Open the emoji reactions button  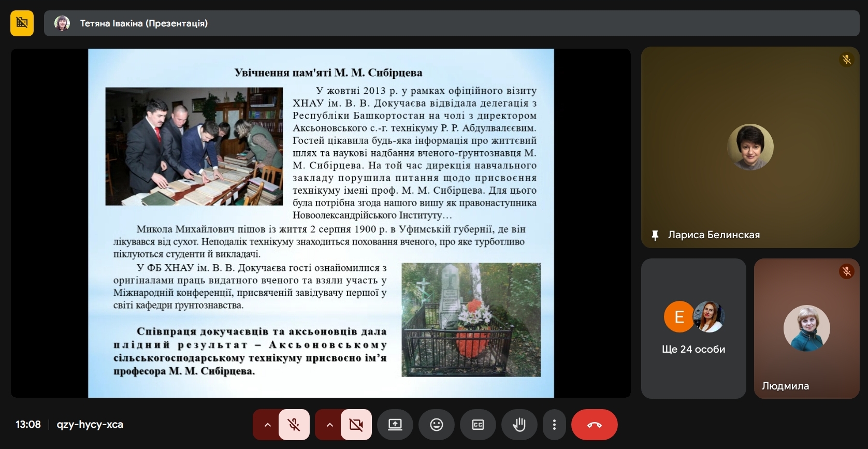point(437,425)
